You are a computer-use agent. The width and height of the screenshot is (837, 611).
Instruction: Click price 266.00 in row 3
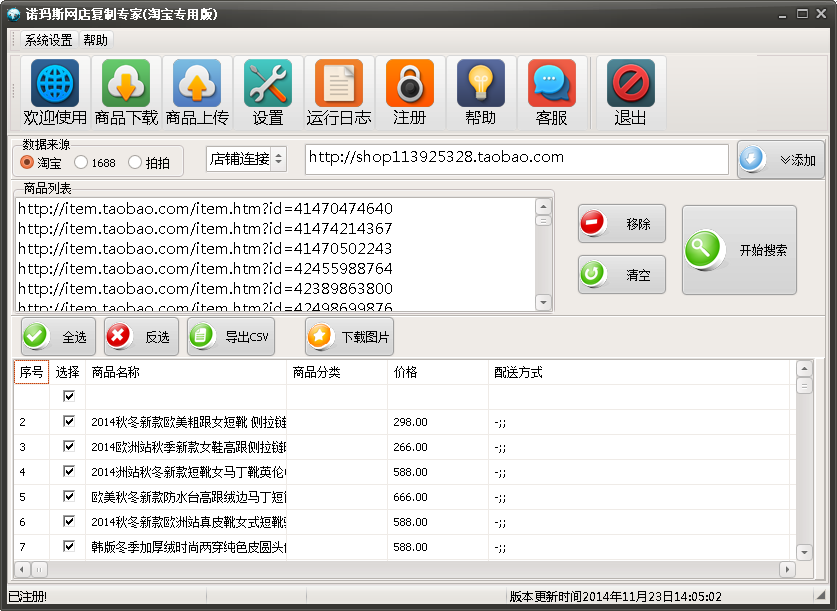pos(410,447)
